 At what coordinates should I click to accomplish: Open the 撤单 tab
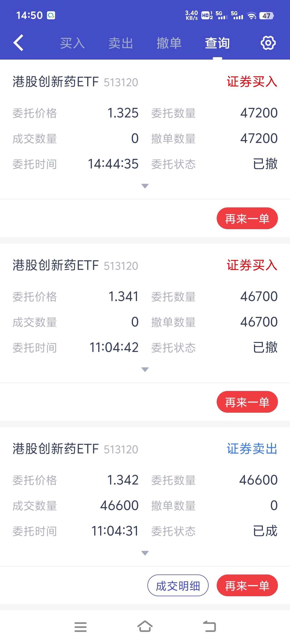(x=169, y=43)
